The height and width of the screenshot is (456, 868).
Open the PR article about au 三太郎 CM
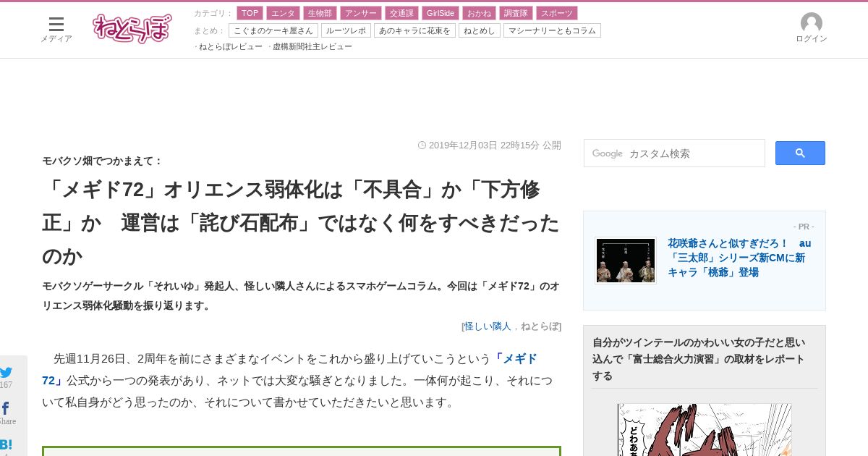click(x=739, y=258)
